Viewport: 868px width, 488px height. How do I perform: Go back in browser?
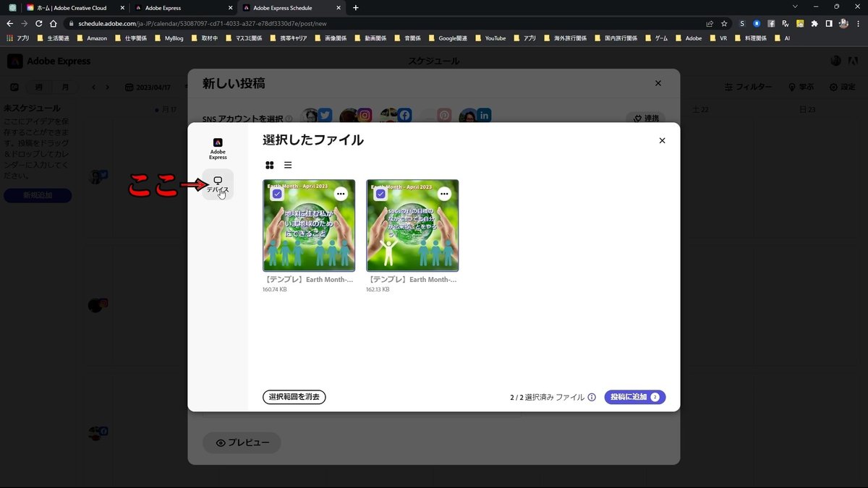9,23
